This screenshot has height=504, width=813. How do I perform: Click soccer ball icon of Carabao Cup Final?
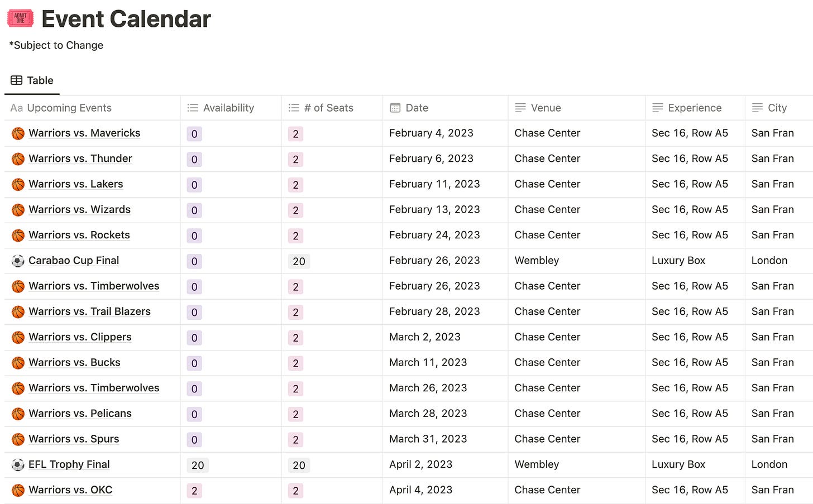pyautogui.click(x=18, y=261)
